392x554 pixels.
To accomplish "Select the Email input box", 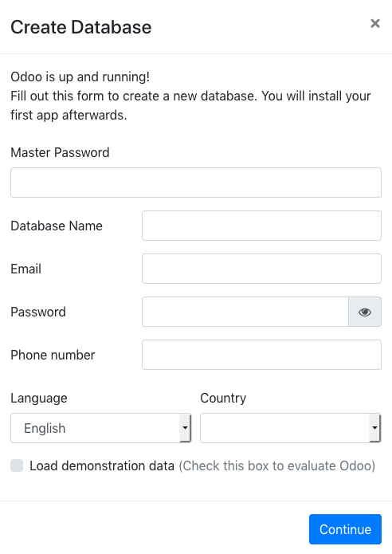I will 261,269.
